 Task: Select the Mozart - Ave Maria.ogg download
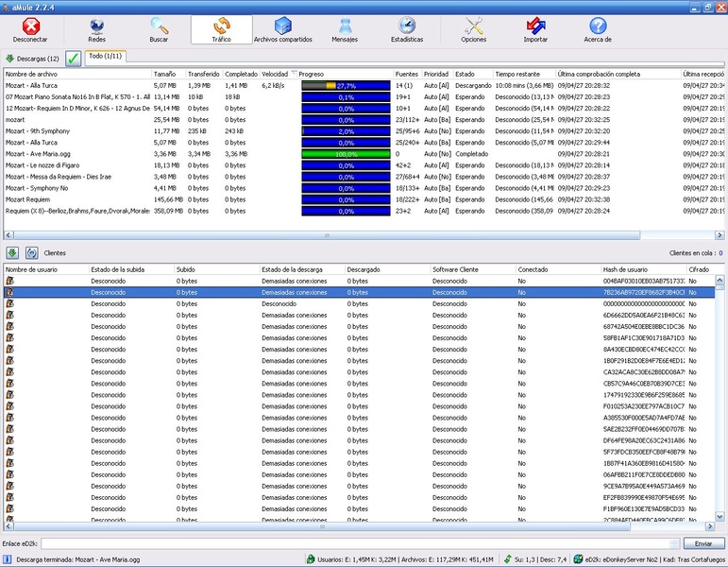[364, 154]
